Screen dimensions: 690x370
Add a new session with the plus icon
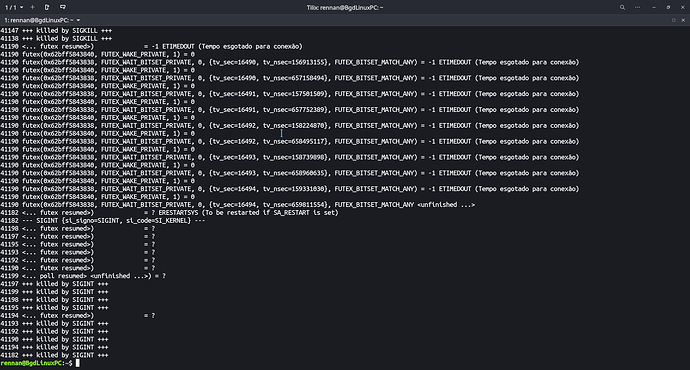(x=33, y=7)
